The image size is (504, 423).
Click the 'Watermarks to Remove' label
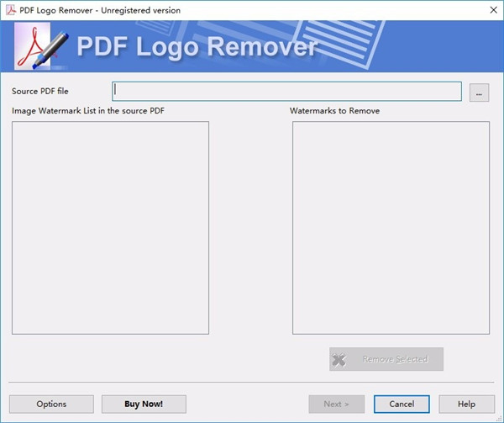[x=334, y=111]
